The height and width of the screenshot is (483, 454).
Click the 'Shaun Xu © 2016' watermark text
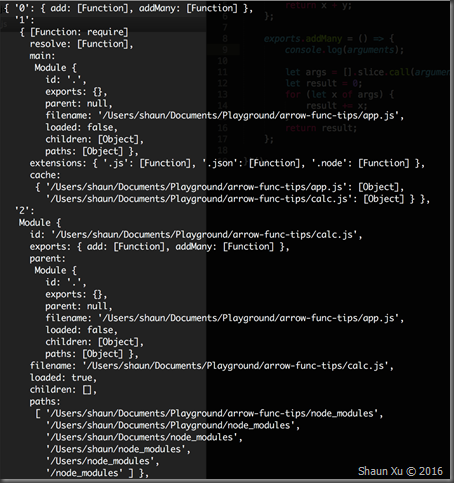tap(400, 471)
